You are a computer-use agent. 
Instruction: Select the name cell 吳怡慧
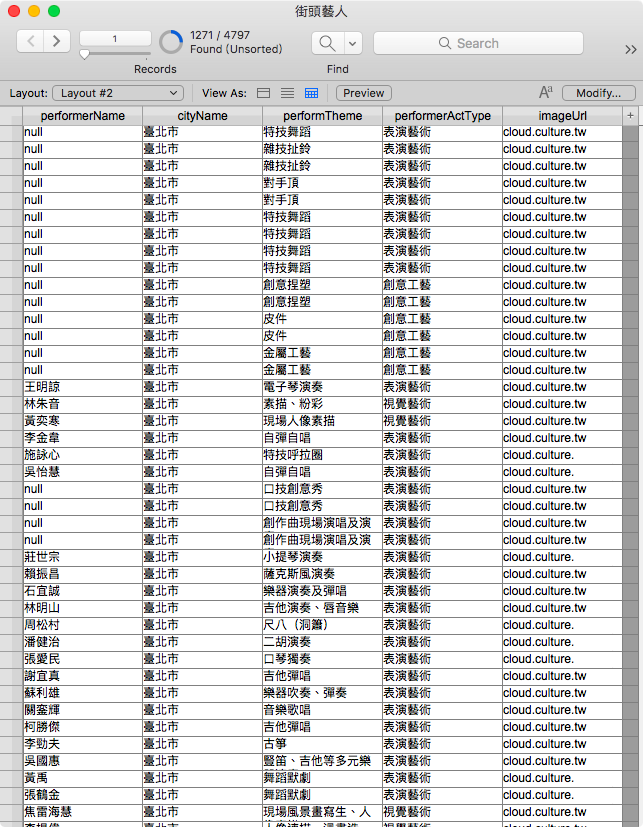pyautogui.click(x=83, y=472)
